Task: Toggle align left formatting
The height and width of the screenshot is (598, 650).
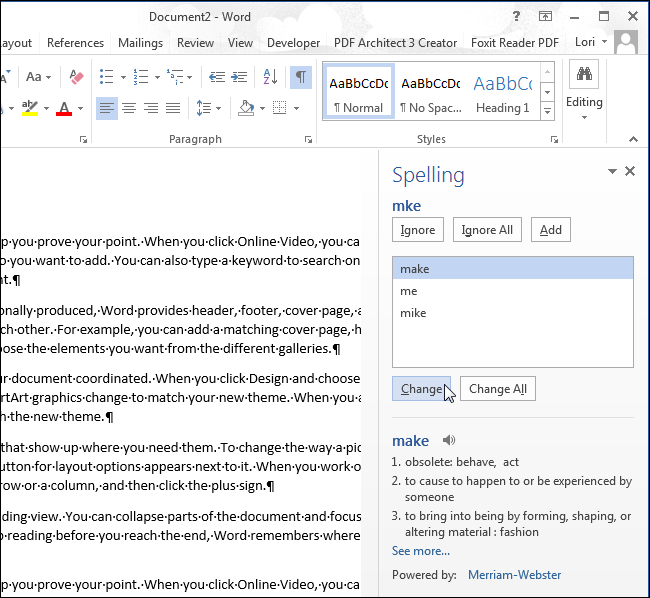Action: tap(107, 108)
